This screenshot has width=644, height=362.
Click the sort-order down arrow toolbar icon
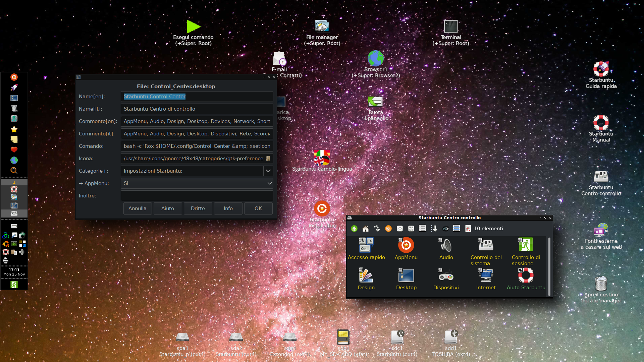tap(434, 229)
